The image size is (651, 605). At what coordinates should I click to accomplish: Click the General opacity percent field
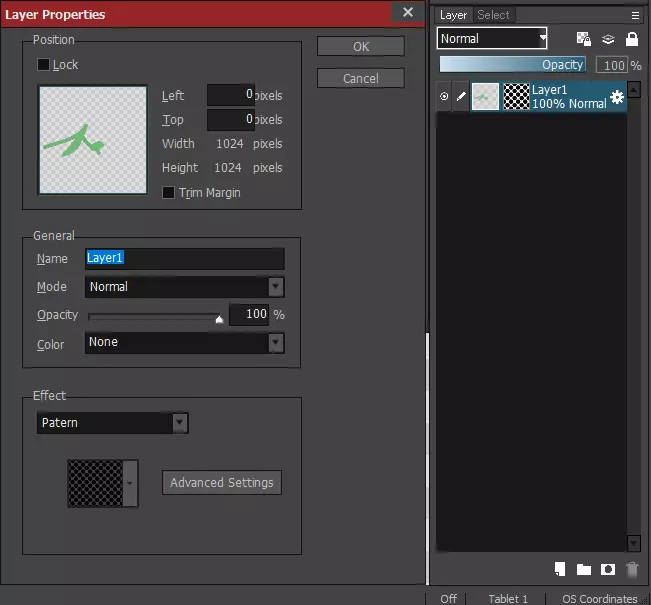click(249, 314)
